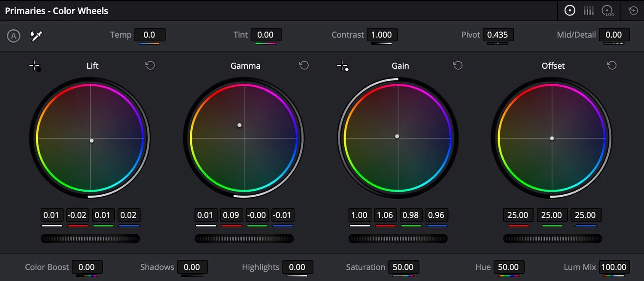Click the Saturation value field
This screenshot has height=281, width=644.
(x=403, y=267)
